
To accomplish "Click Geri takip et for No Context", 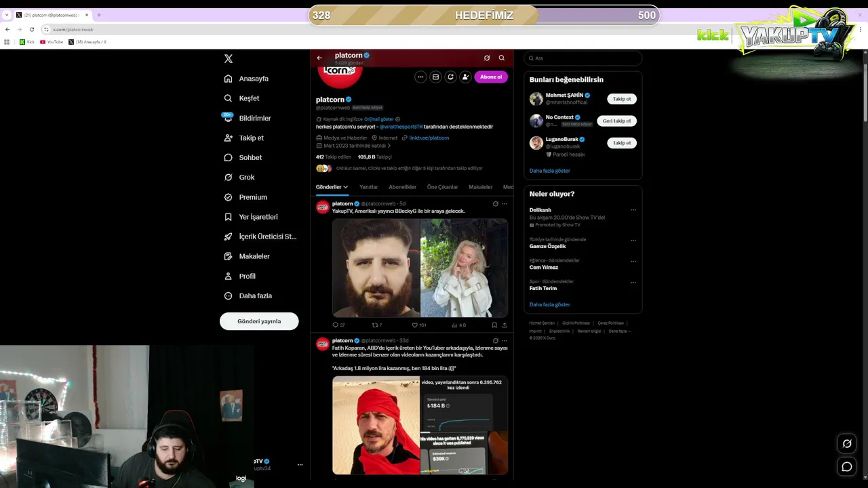I will pos(616,121).
